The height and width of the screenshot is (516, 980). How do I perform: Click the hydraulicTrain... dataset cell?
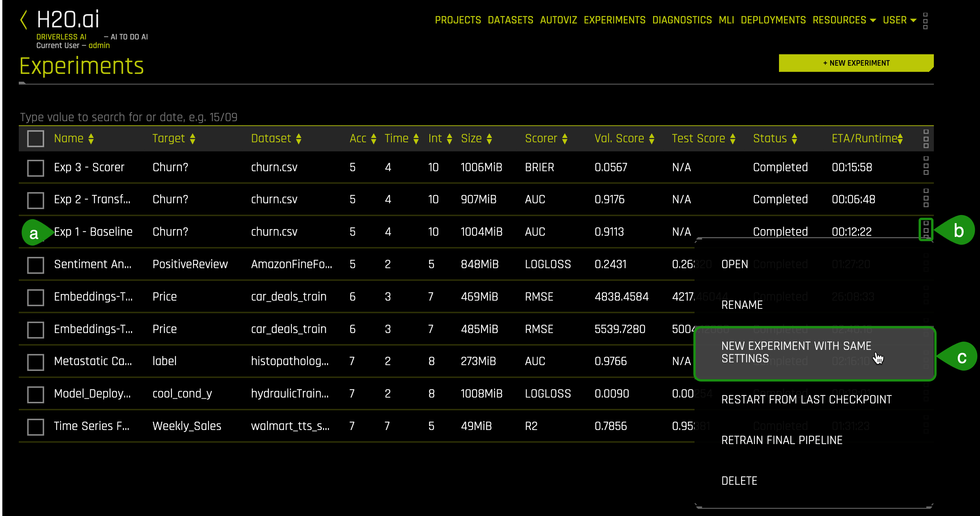(290, 394)
